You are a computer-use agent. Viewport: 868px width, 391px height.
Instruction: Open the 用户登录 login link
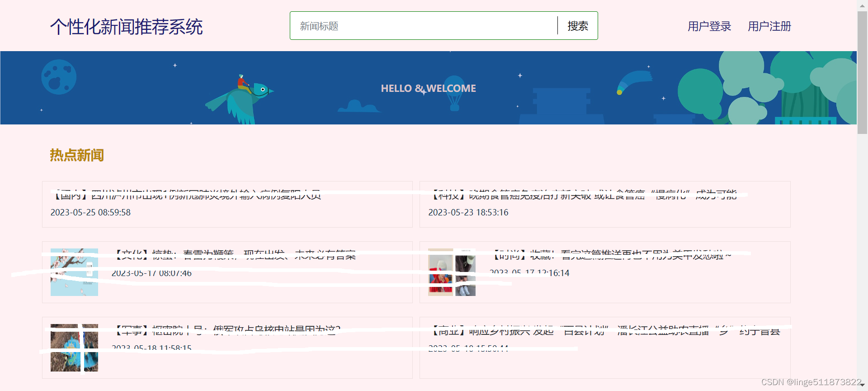[x=709, y=26]
